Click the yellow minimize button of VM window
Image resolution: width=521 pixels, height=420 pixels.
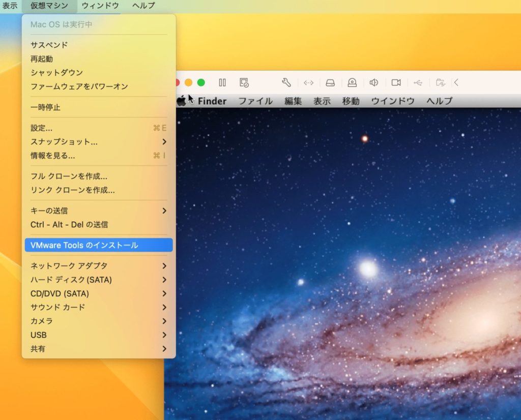pyautogui.click(x=188, y=82)
